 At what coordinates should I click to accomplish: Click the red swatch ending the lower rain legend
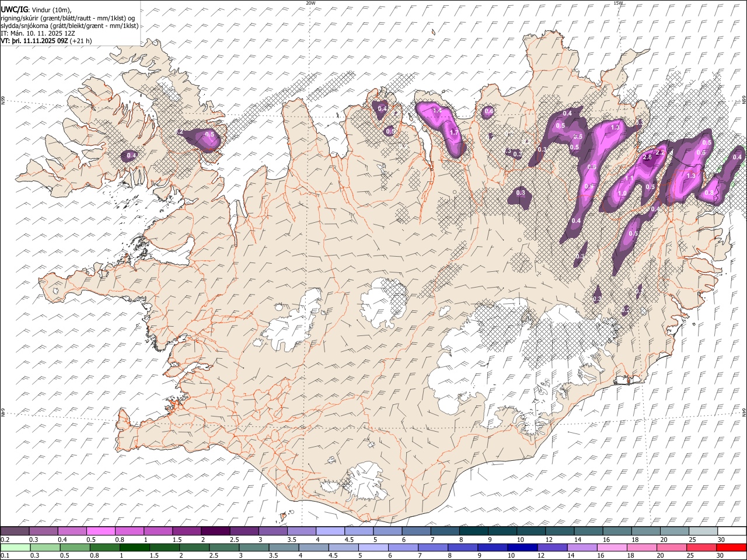pyautogui.click(x=731, y=547)
